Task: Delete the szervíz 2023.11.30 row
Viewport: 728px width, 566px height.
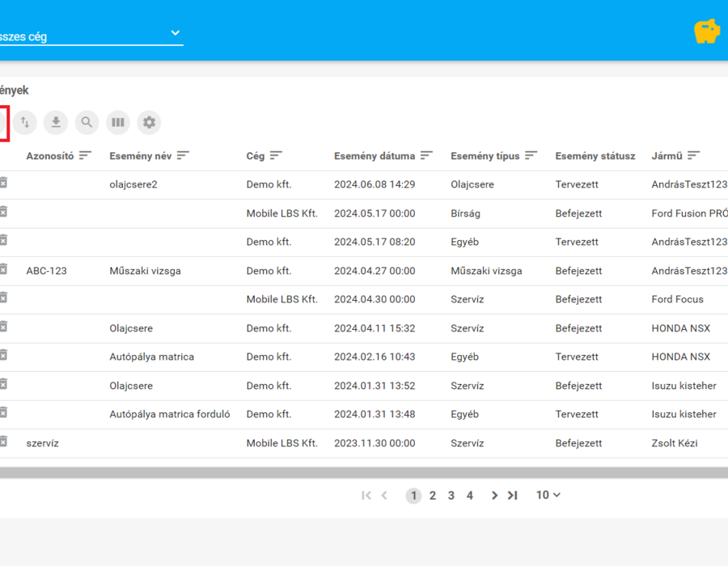Action: pos(3,441)
